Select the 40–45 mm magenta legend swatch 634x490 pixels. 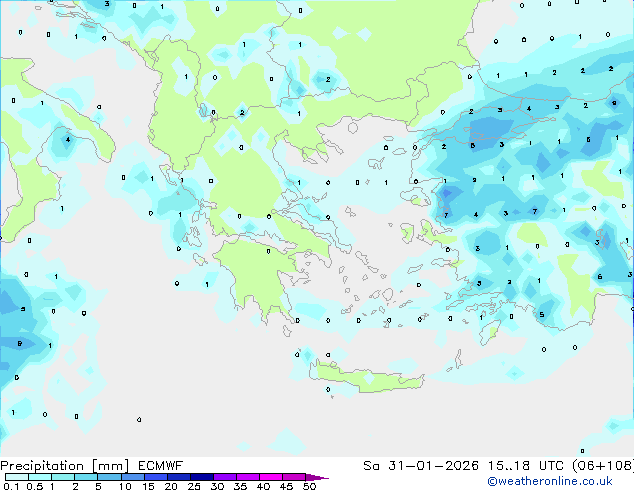271,477
